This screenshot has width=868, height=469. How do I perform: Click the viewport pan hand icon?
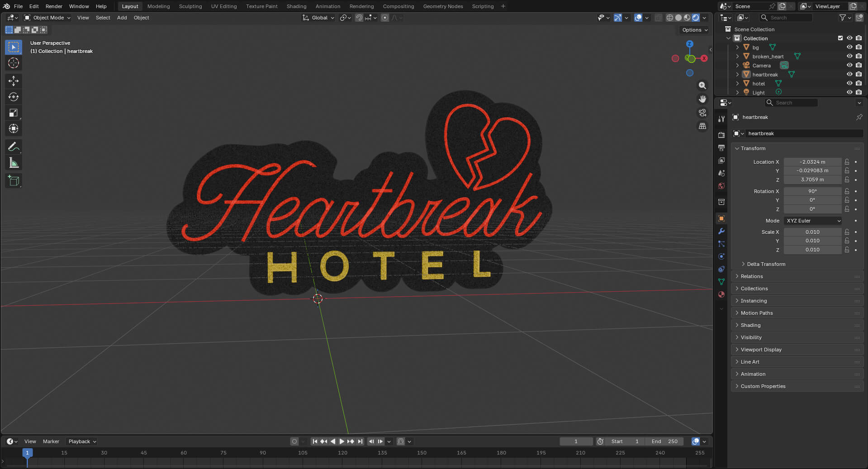click(702, 99)
